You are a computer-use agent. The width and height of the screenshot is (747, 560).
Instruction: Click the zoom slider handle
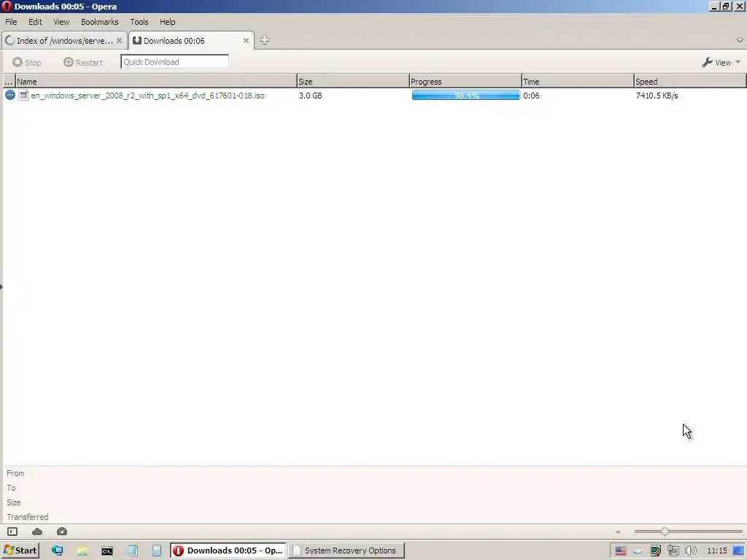click(665, 532)
